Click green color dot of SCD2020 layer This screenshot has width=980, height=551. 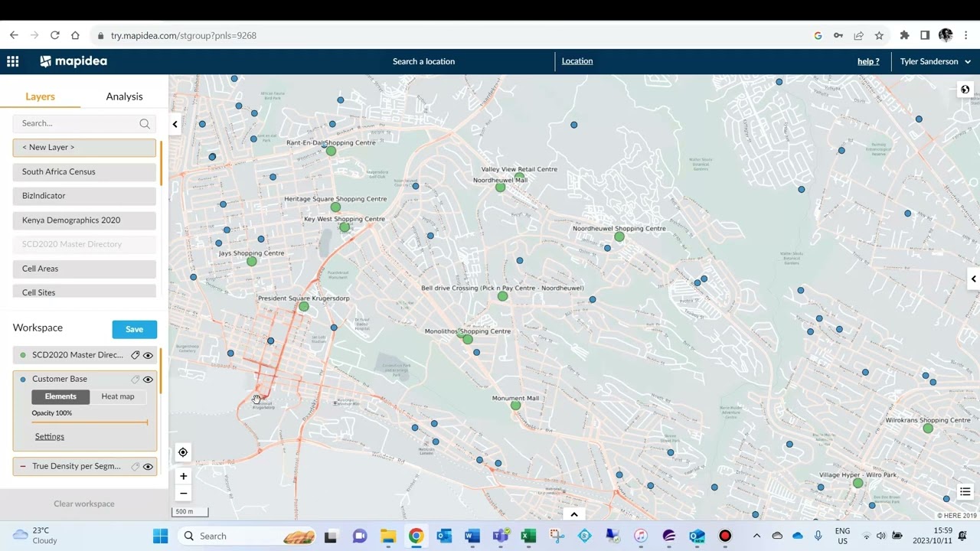point(23,355)
